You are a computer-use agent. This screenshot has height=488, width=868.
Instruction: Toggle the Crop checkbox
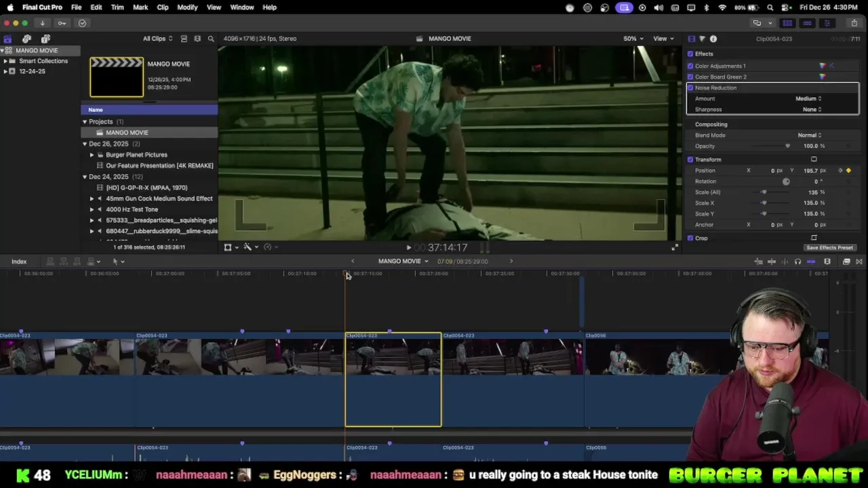click(690, 238)
